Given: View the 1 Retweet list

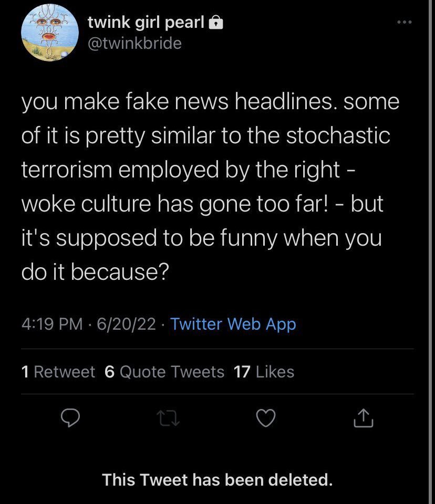Looking at the screenshot, I should tap(58, 372).
